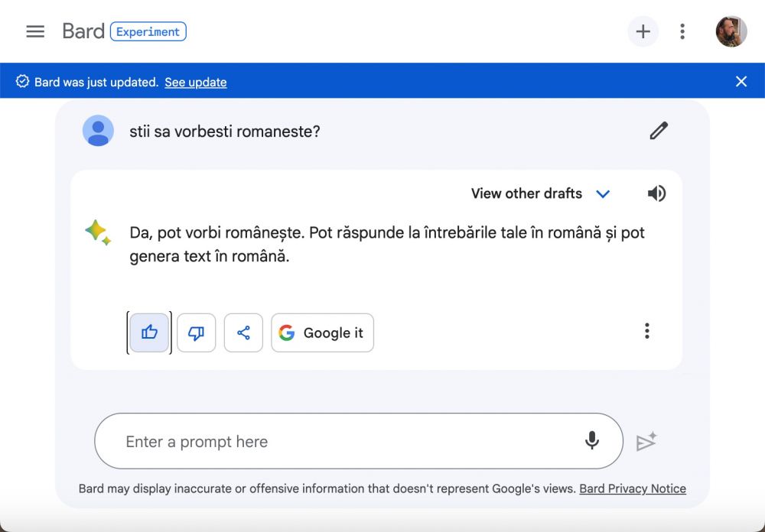Submit the prompt with the send icon

point(646,441)
